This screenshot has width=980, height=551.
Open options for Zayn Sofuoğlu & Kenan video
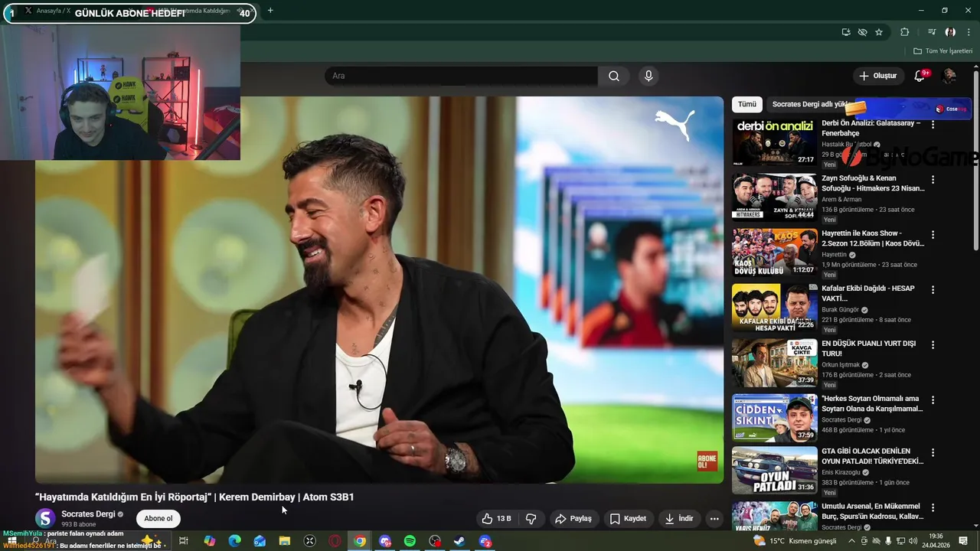click(933, 180)
